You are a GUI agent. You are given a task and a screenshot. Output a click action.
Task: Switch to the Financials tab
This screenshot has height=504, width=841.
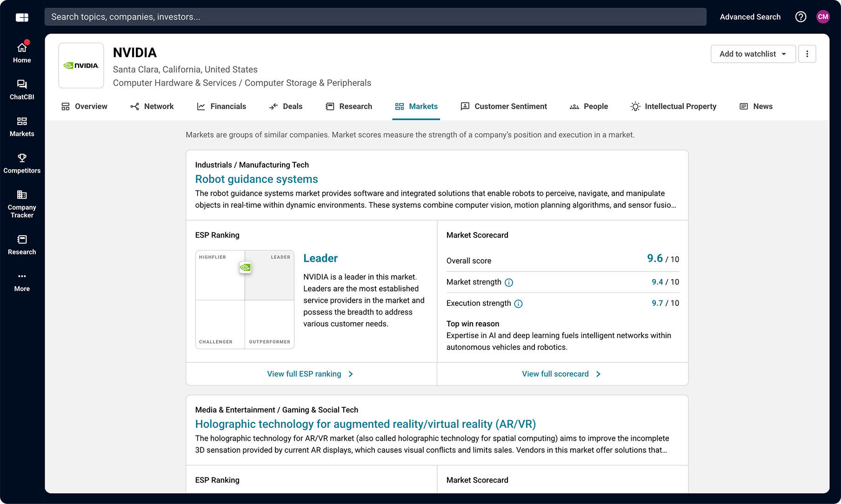[228, 106]
